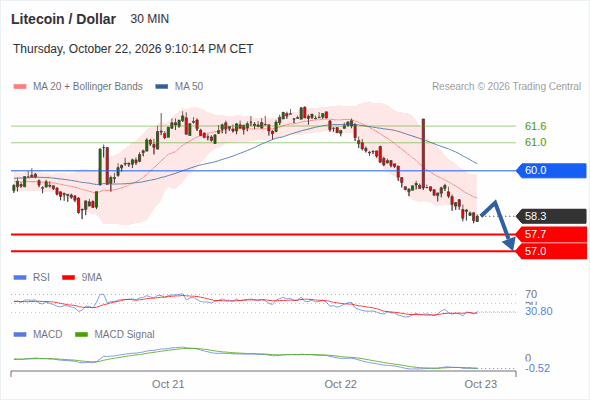Click the Oct 22 date axis label

[x=341, y=384]
